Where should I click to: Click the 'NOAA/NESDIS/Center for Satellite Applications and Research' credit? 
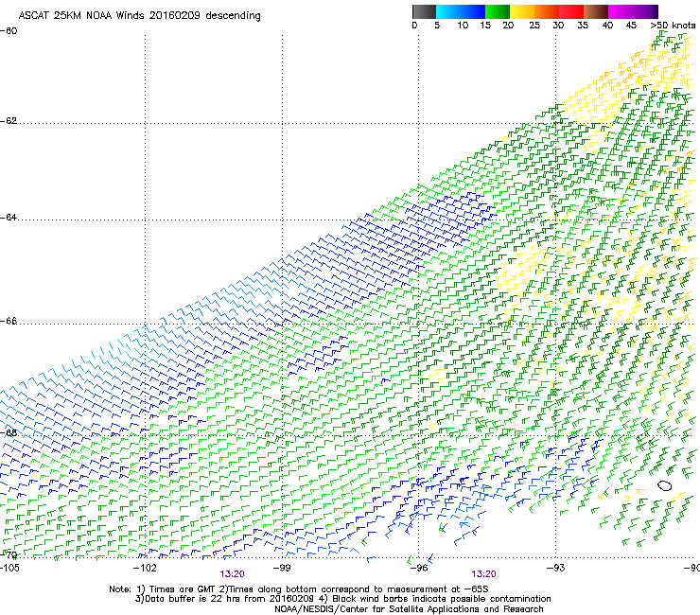(x=409, y=609)
